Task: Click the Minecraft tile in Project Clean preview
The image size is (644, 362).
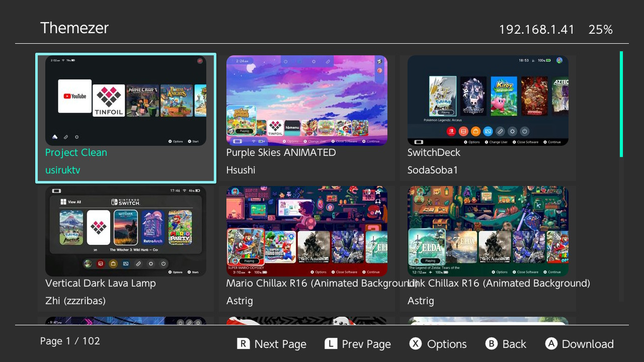Action: pyautogui.click(x=143, y=101)
